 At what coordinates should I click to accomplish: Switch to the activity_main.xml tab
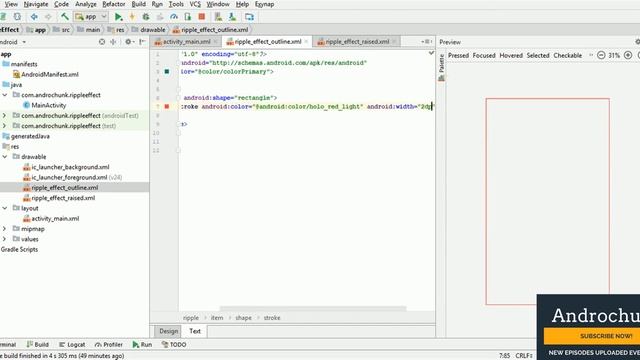[187, 42]
